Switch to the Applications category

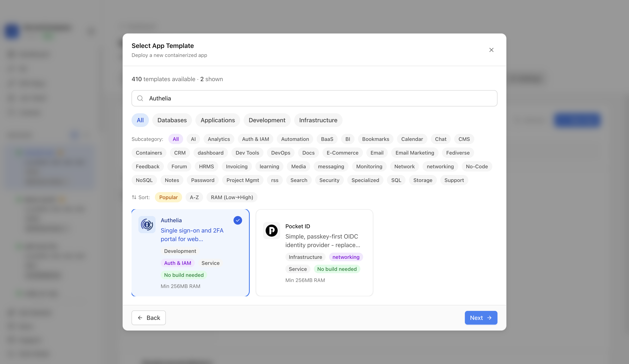(218, 120)
